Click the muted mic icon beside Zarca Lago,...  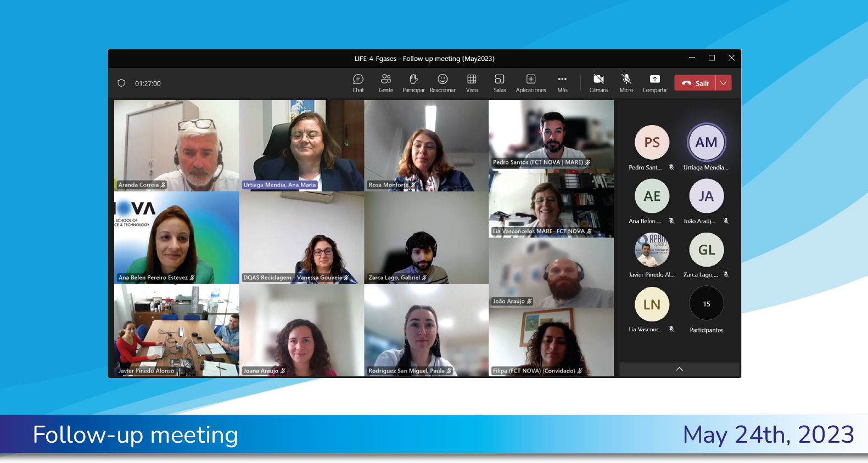pyautogui.click(x=726, y=275)
